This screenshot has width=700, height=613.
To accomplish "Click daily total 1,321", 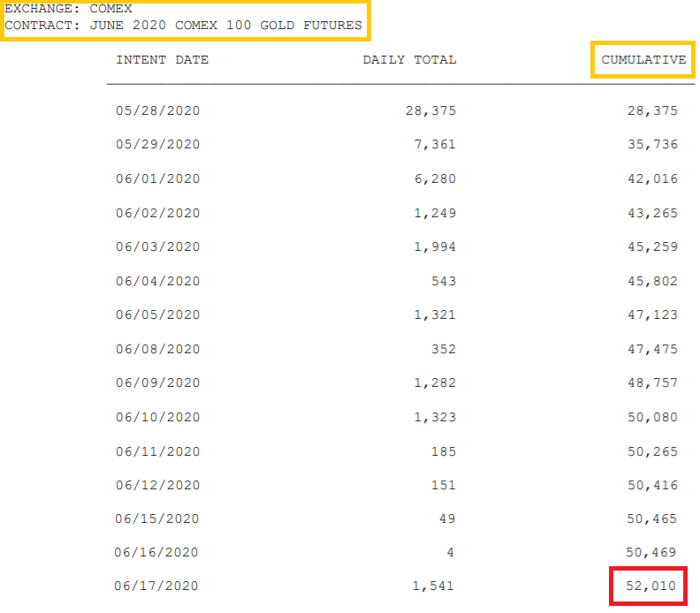I will tap(435, 315).
